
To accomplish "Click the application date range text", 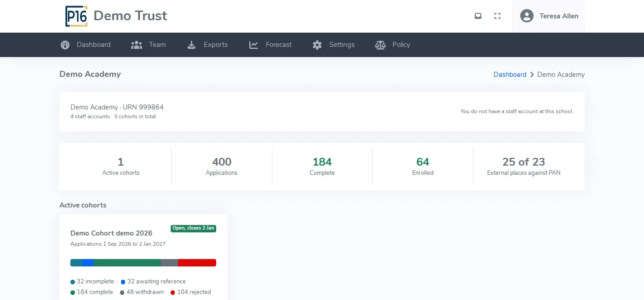I will tap(118, 244).
